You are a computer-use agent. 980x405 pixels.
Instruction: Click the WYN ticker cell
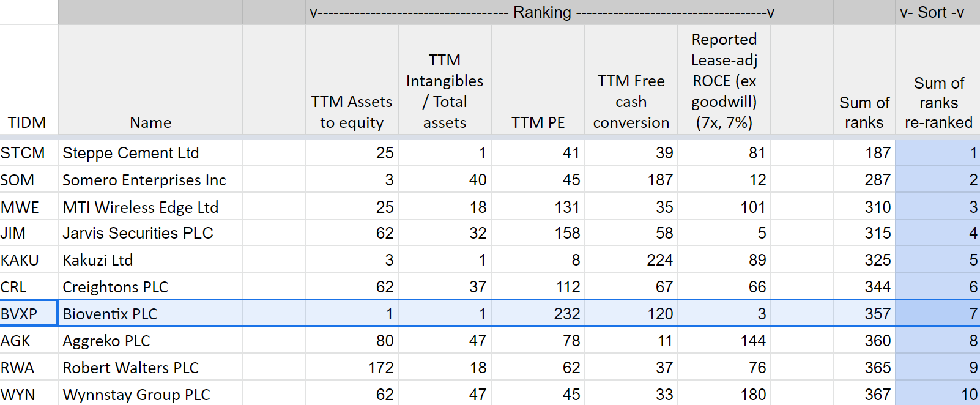29,394
